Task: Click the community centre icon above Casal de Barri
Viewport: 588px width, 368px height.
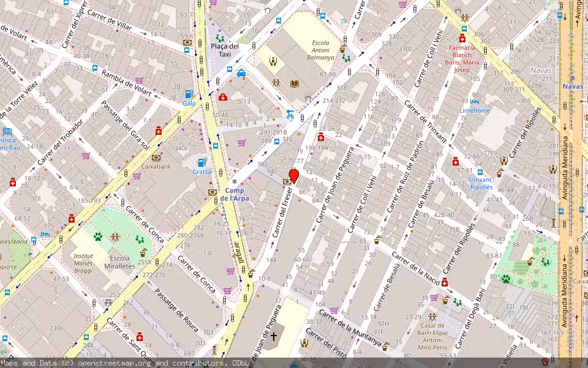Action: coord(432,317)
